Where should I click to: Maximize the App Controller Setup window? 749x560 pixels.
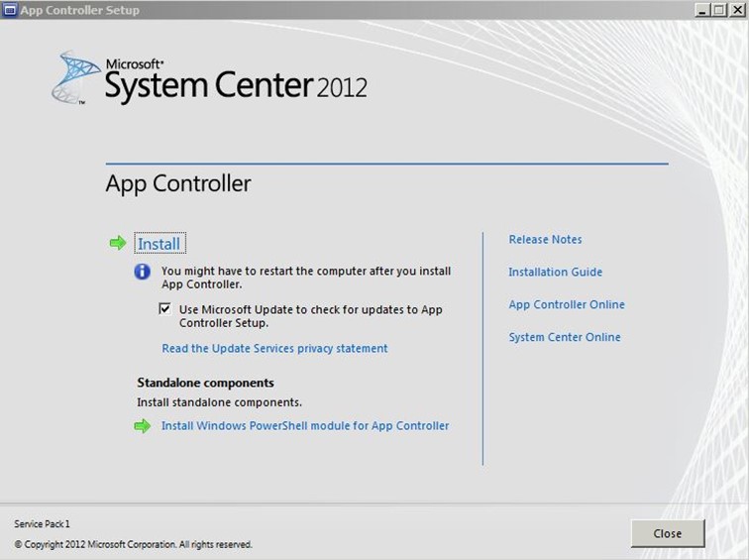pyautogui.click(x=719, y=10)
